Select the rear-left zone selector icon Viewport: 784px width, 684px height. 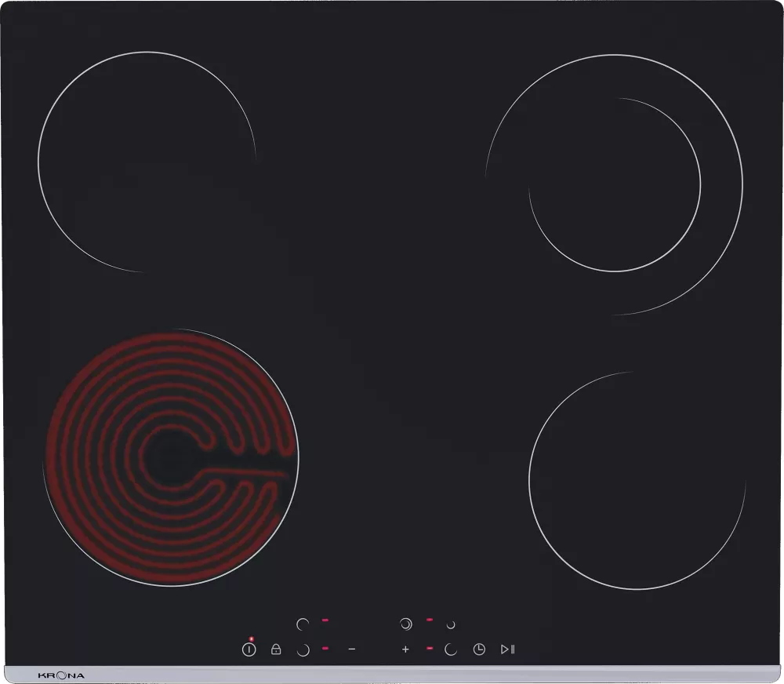click(303, 624)
